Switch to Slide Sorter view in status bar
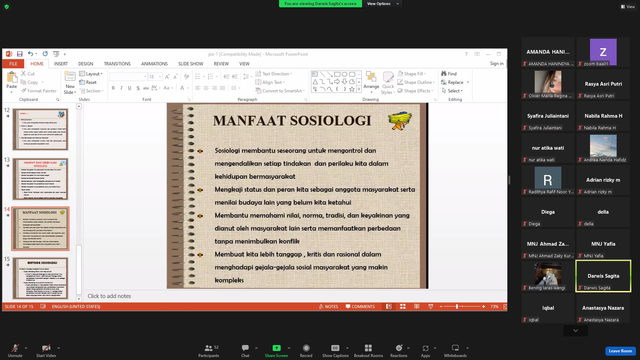 coord(402,307)
